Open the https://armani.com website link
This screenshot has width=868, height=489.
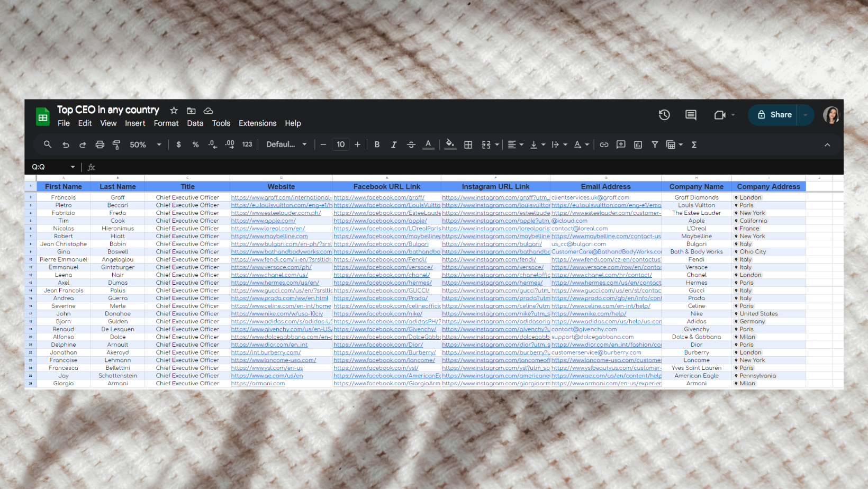point(258,384)
